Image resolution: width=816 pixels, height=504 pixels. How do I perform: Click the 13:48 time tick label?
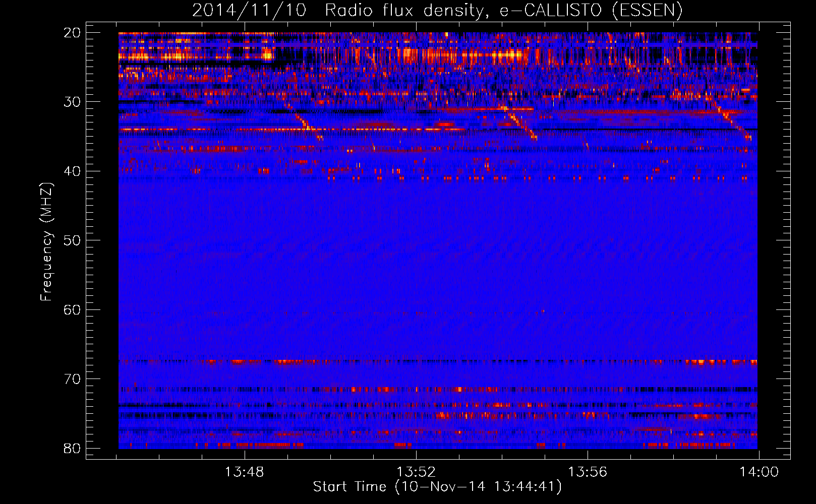(245, 472)
